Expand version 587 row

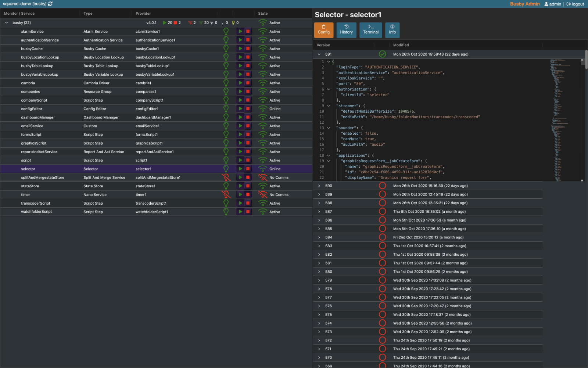click(319, 212)
